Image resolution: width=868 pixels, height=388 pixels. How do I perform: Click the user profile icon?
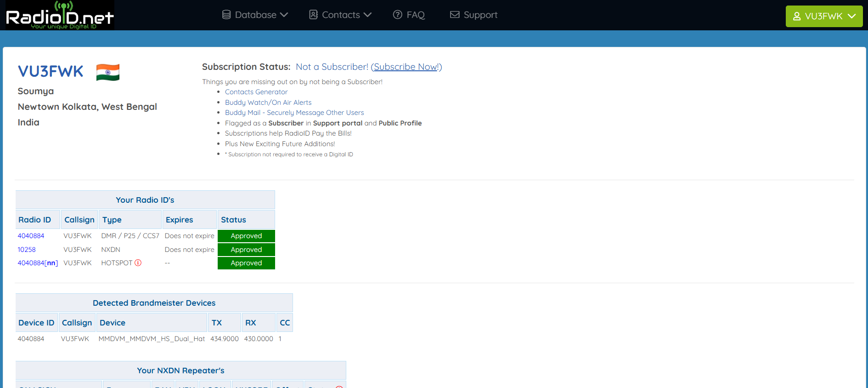(x=797, y=17)
